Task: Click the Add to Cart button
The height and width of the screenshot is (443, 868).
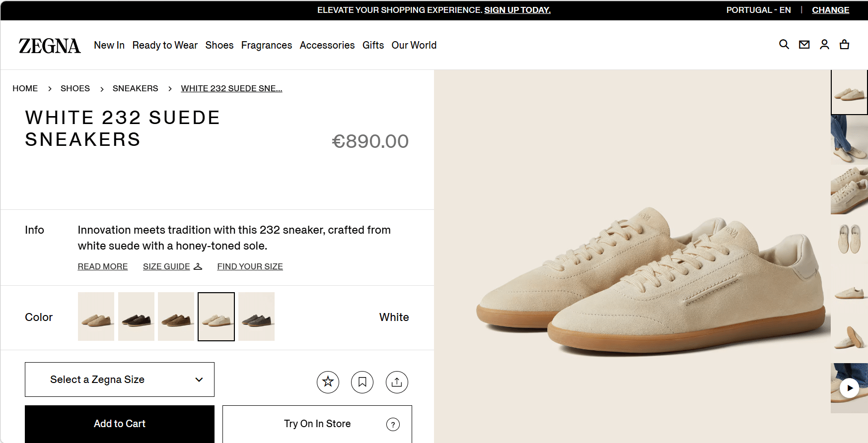Action: coord(120,424)
